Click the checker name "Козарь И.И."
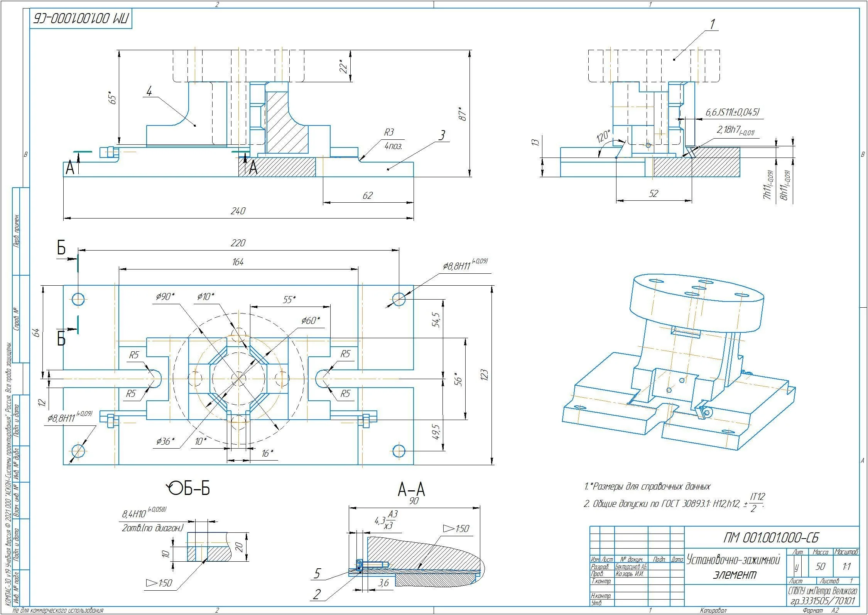868x615 pixels. point(629,574)
